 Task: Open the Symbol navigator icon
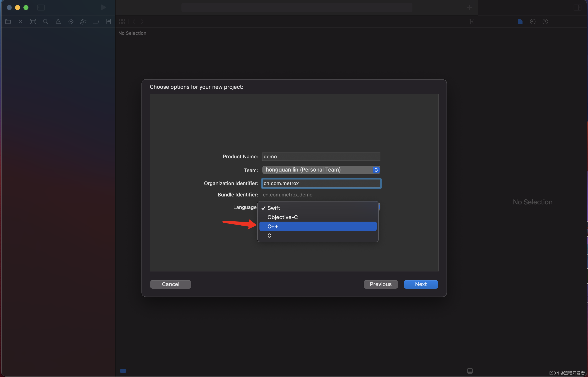33,22
